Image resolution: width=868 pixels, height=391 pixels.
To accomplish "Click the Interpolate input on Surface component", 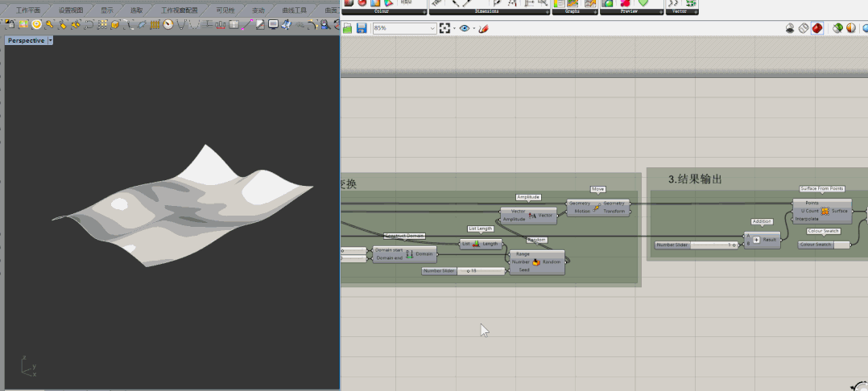I will coord(807,219).
